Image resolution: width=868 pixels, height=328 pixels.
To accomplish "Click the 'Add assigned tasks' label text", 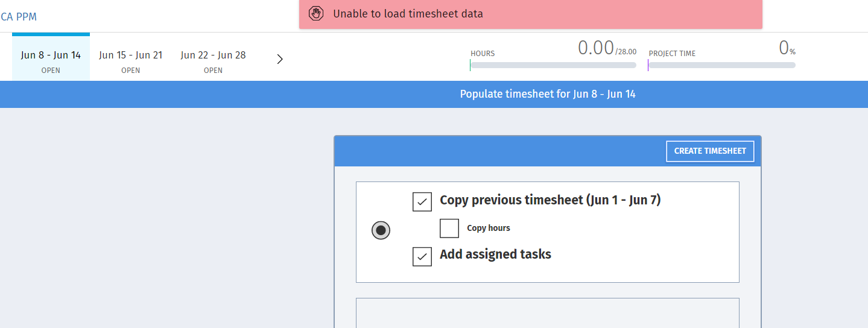I will tap(495, 254).
